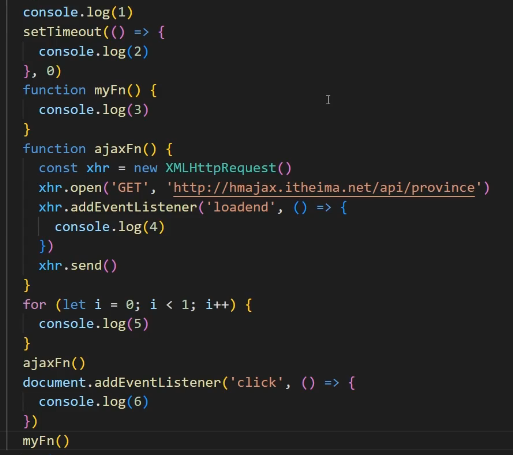Select the 'console.log(5)' statement
Screen dimensions: 513x455
point(94,324)
